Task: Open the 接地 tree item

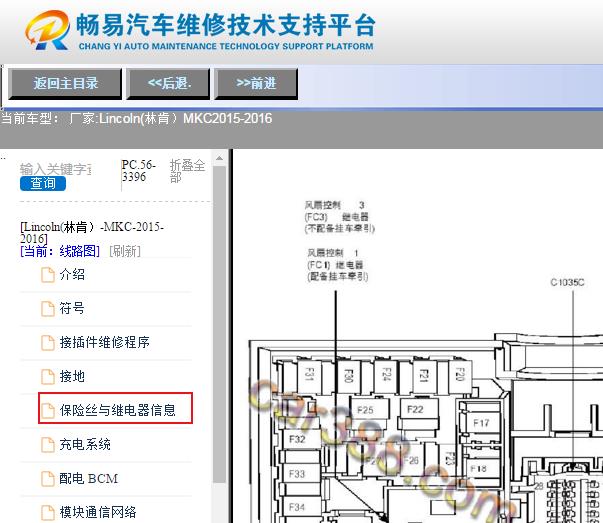Action: (72, 376)
